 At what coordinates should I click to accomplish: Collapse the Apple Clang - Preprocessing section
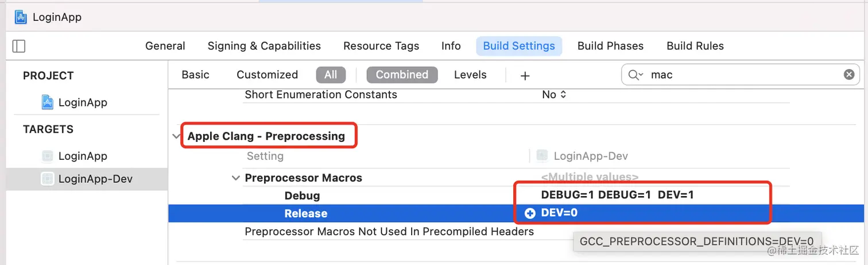point(175,136)
